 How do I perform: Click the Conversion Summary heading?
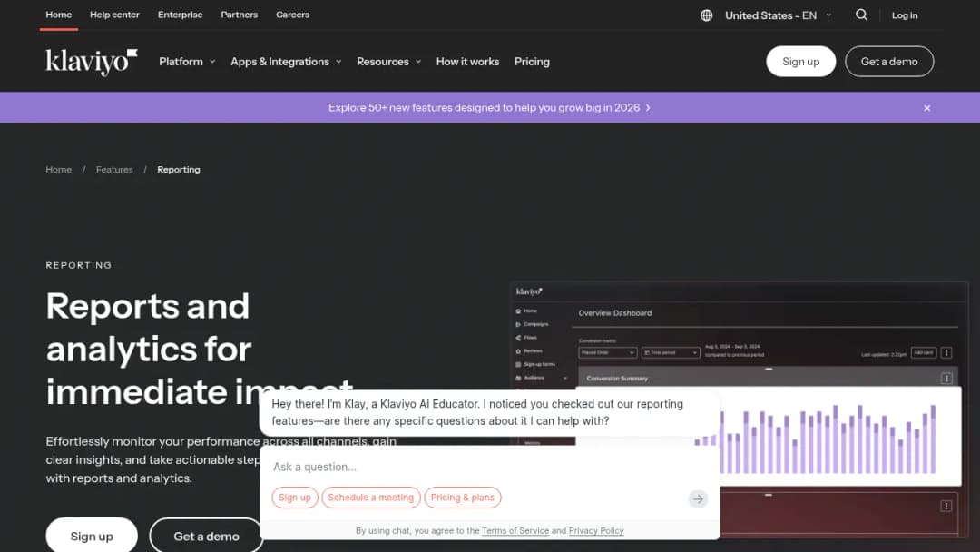click(x=617, y=379)
